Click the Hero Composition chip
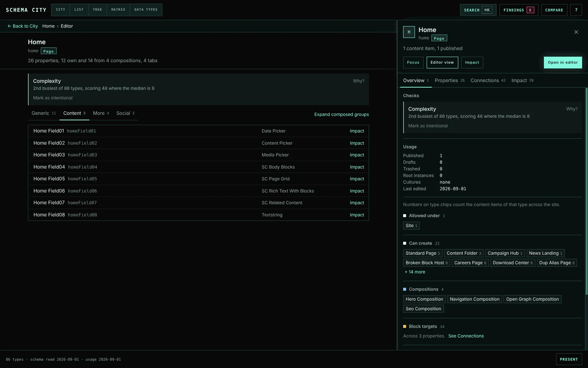 [424, 299]
